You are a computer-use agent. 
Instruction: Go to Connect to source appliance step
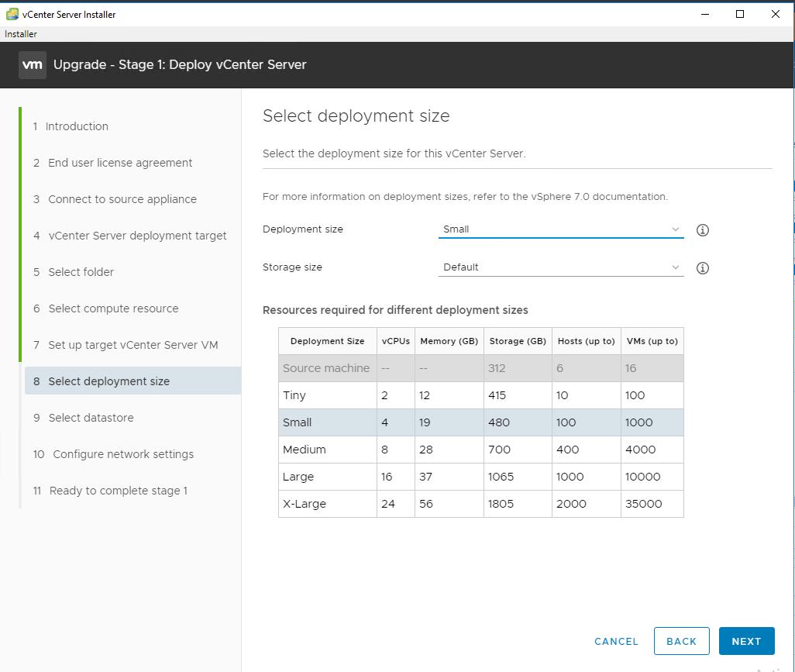pyautogui.click(x=115, y=199)
